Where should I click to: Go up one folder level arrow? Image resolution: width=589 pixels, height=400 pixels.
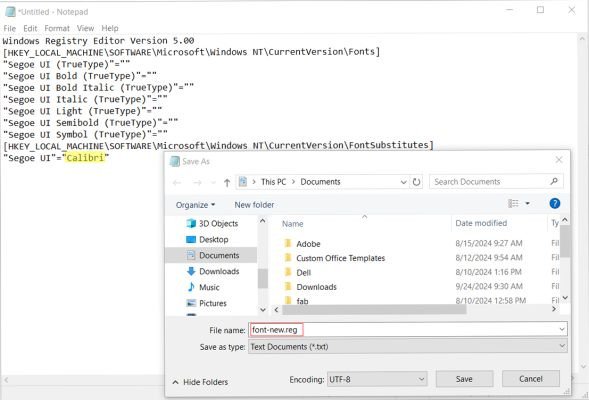[x=227, y=183]
